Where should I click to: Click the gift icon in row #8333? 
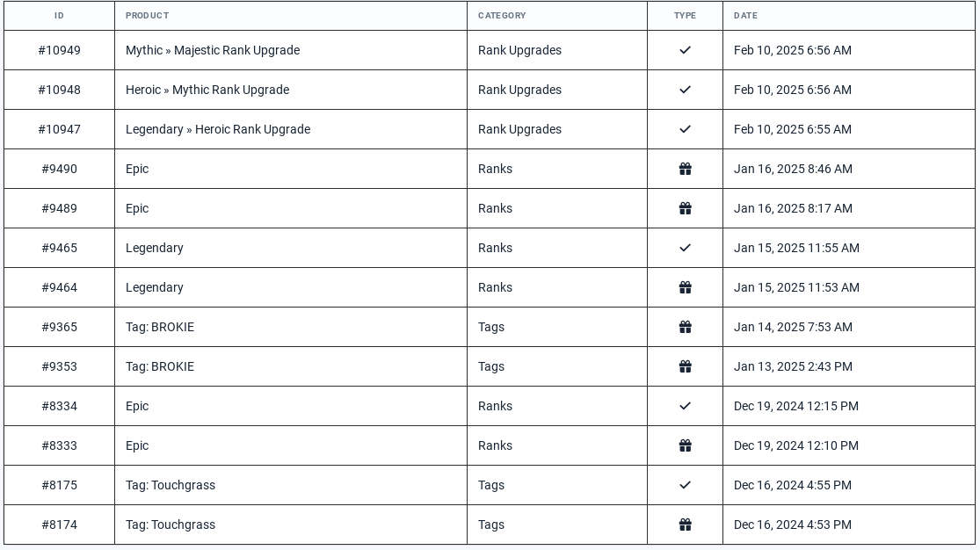685,445
